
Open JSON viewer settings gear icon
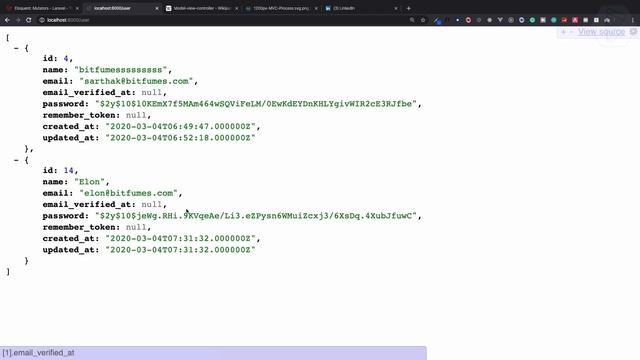coord(633,32)
